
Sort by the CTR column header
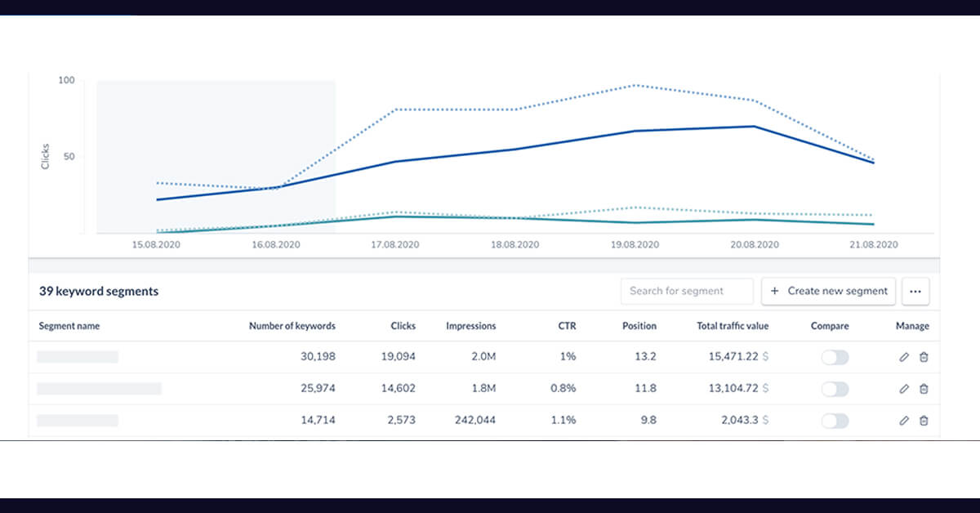click(568, 326)
